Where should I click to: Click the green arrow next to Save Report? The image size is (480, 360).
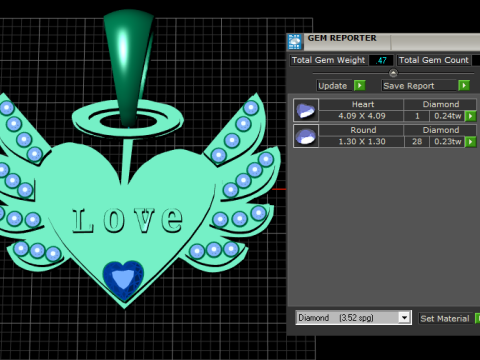tap(464, 86)
